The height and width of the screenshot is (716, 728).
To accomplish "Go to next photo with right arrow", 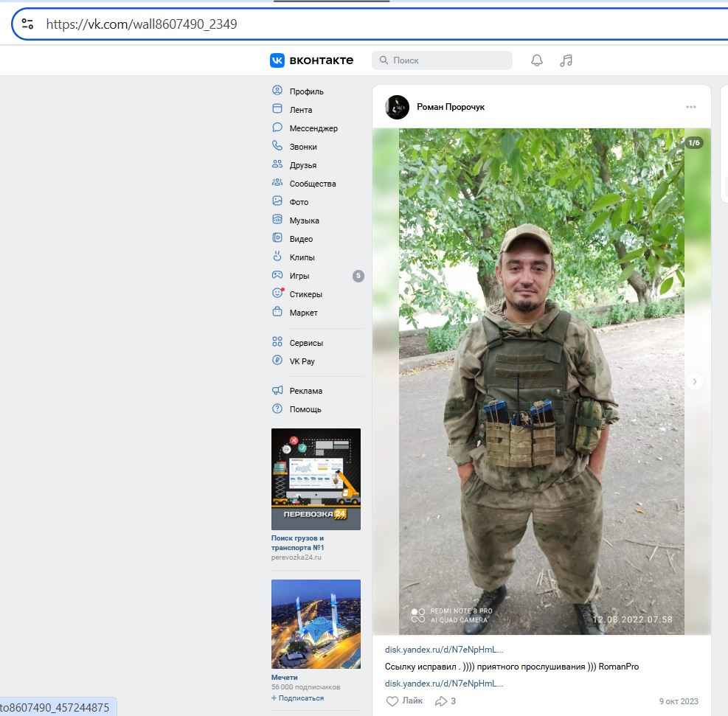I will tap(695, 382).
